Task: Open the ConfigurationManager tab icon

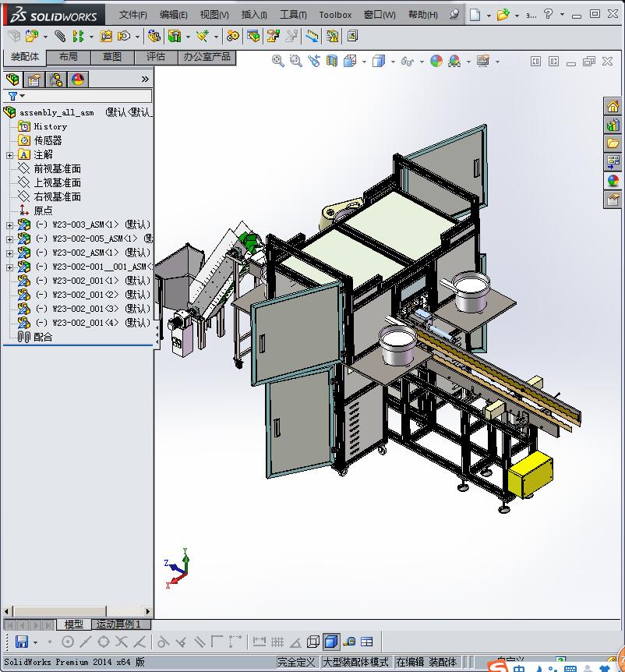Action: tap(56, 80)
